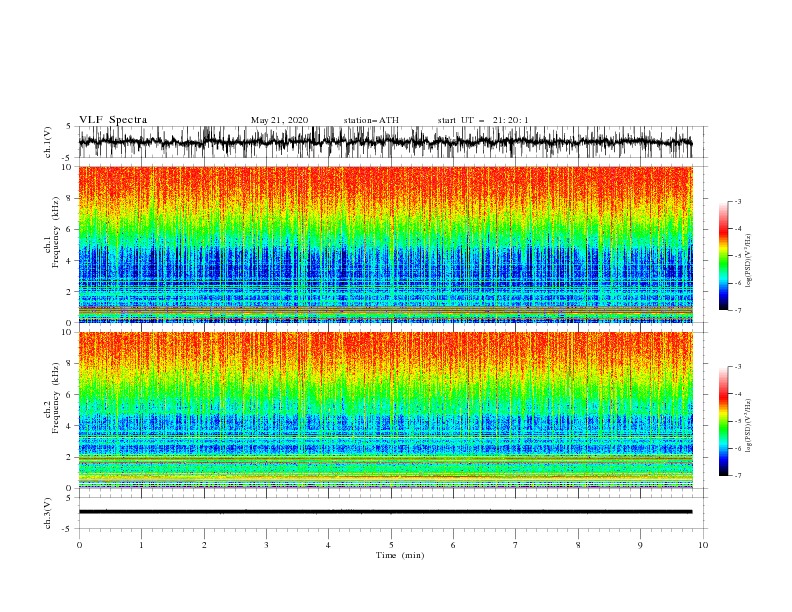Click the "2" kHz tick on ch.1 frequency axis
This screenshot has height=612, width=792.
tap(69, 292)
